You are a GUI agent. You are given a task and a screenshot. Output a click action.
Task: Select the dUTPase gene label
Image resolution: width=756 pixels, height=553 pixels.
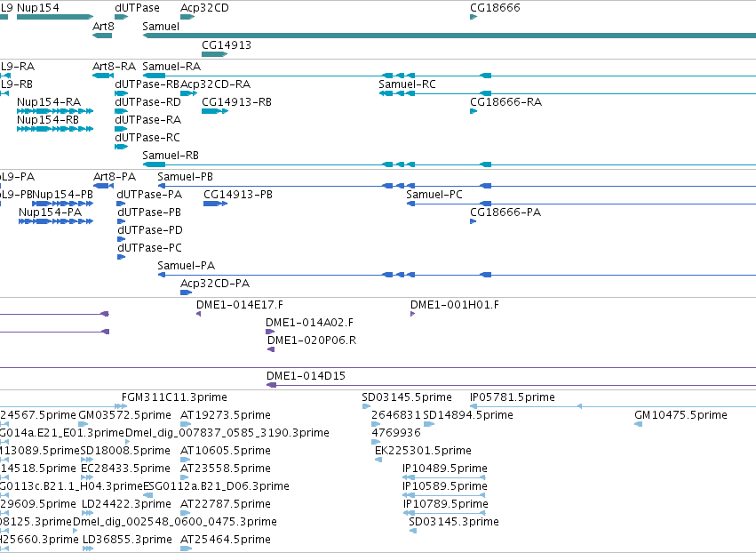click(137, 8)
